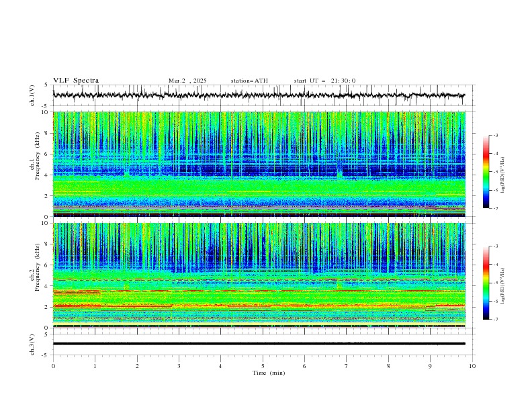Click the "-5" label on ch.2 color scale

pos(495,283)
